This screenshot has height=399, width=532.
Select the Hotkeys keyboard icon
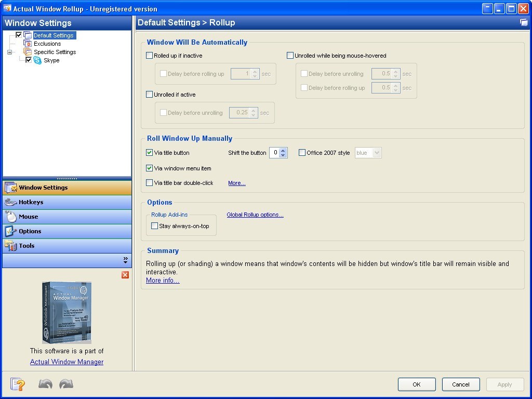[10, 202]
